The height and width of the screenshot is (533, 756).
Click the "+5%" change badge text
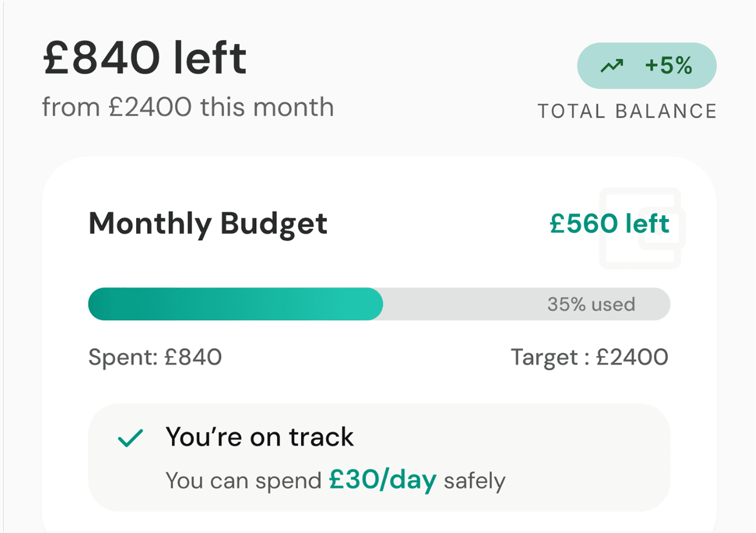tap(668, 66)
